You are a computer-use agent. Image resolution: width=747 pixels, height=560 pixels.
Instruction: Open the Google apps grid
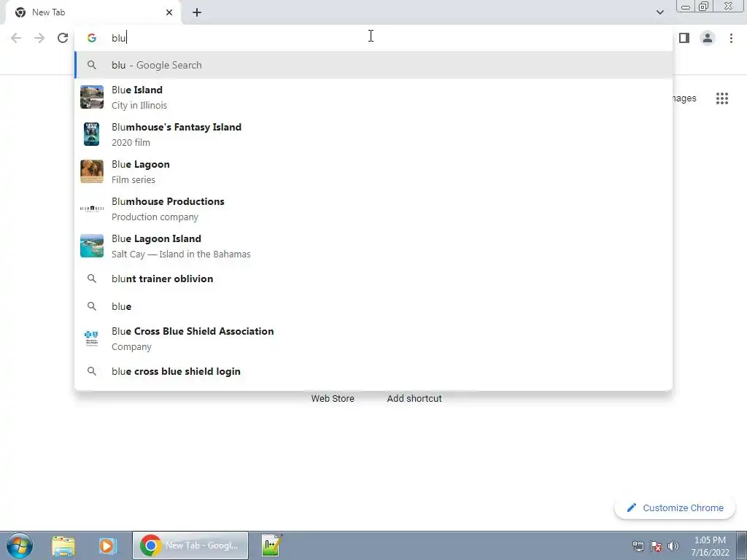coord(721,98)
